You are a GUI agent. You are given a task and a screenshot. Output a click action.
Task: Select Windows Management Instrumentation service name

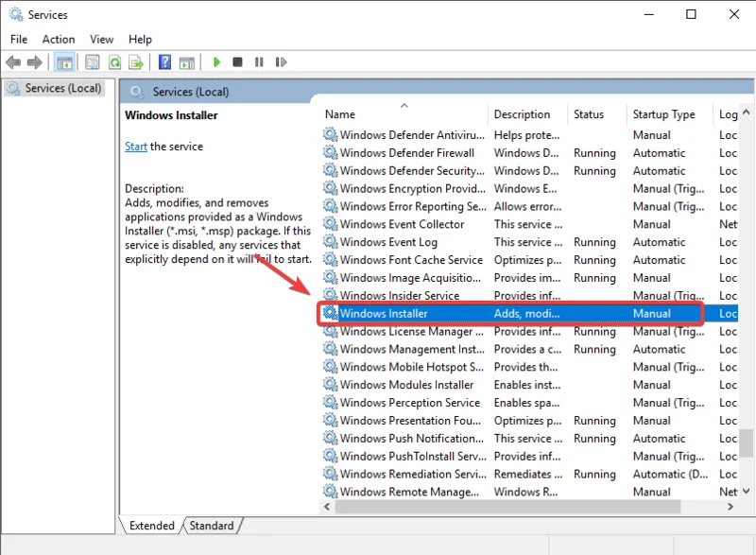pyautogui.click(x=412, y=349)
